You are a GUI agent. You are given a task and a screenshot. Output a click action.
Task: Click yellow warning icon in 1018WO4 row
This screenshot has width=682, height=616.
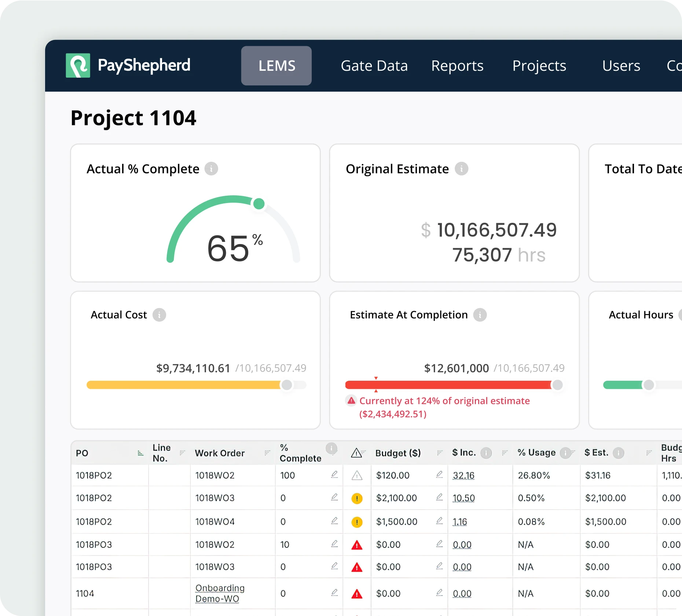click(x=357, y=522)
